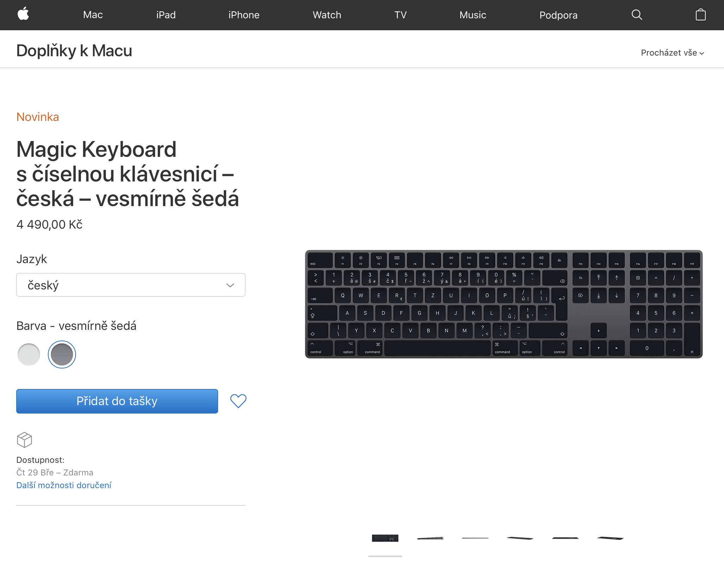The height and width of the screenshot is (588, 724).
Task: Open Další možnosti doručení link
Action: pyautogui.click(x=64, y=485)
